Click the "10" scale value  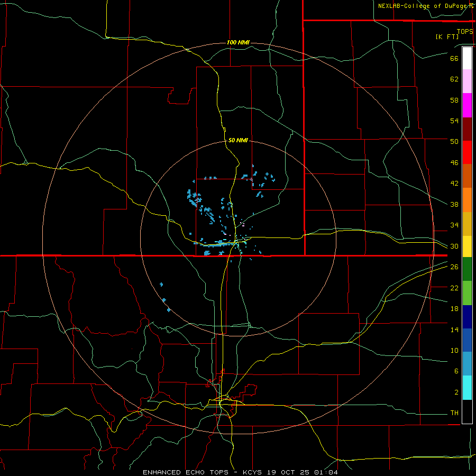pyautogui.click(x=454, y=350)
